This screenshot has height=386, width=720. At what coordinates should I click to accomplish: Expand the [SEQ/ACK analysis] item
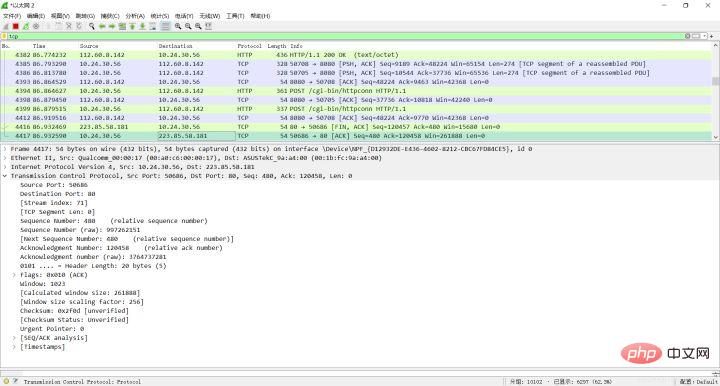pos(14,338)
